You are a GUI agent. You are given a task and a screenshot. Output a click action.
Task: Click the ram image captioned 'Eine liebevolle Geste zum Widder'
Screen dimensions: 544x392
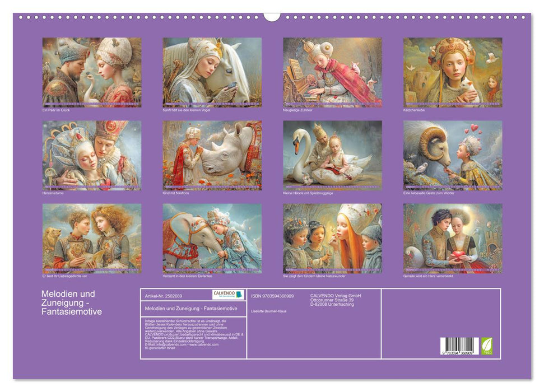453,156
